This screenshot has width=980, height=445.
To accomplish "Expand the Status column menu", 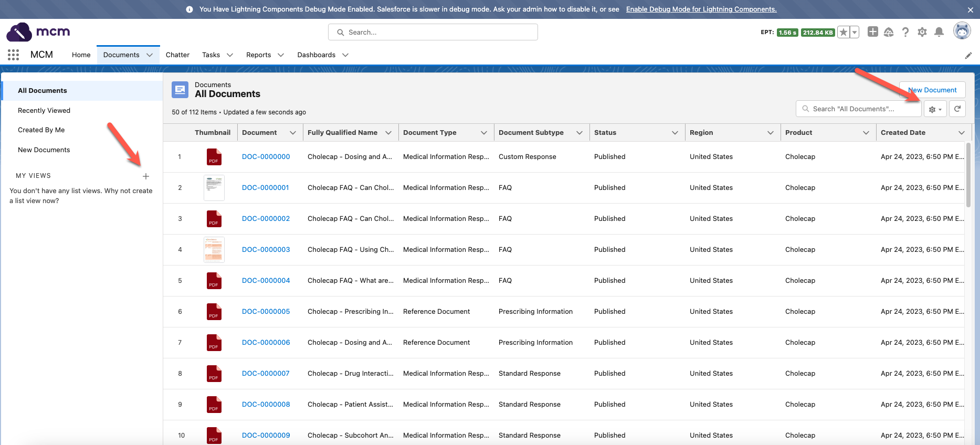I will point(675,133).
